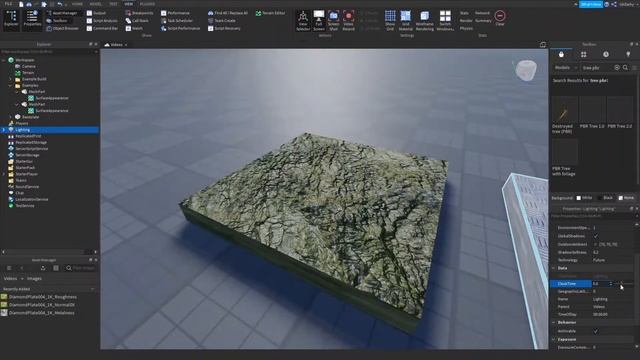This screenshot has height=360, width=640.
Task: Open Find All / Replace All
Action: [x=228, y=13]
